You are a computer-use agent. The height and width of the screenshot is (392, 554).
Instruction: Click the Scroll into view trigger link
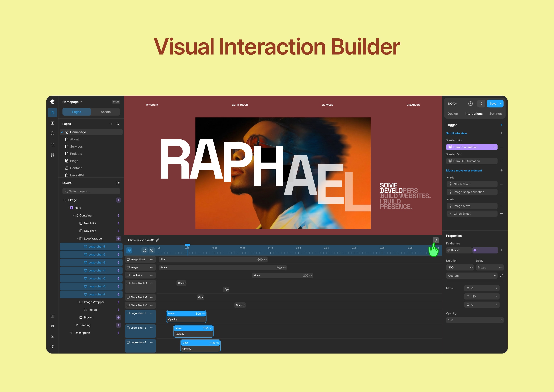point(456,133)
